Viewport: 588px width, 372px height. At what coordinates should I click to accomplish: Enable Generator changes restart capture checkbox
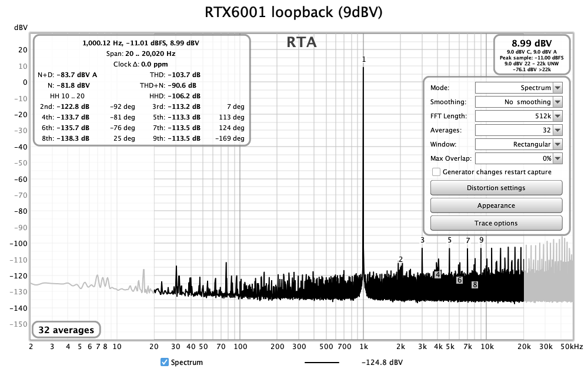click(436, 172)
